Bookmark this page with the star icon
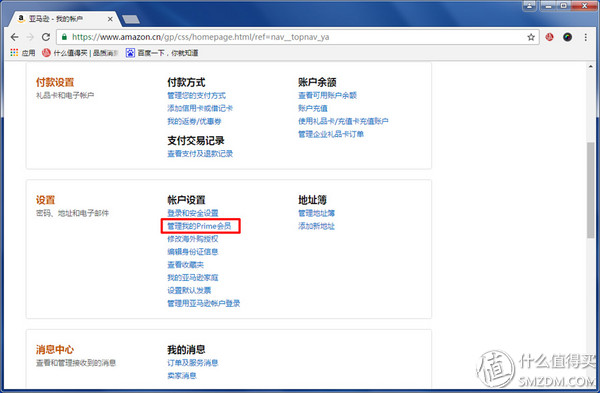Image resolution: width=600 pixels, height=393 pixels. tap(531, 37)
